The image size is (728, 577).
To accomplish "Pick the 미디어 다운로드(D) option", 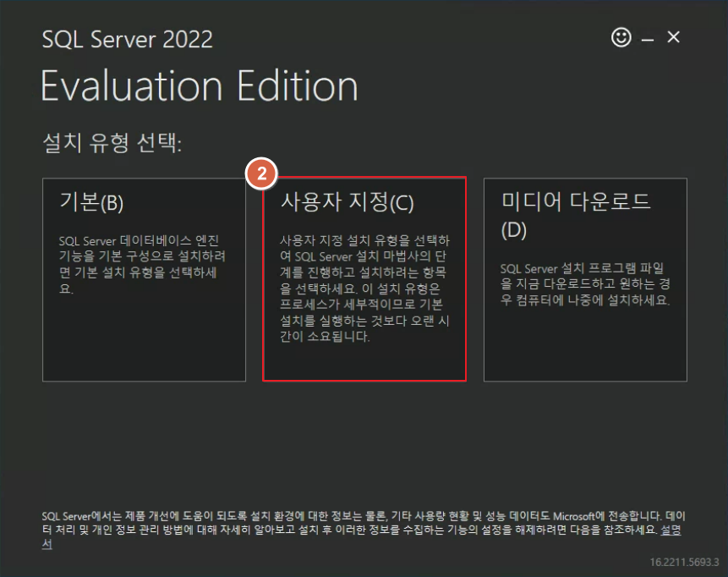I will (x=585, y=280).
